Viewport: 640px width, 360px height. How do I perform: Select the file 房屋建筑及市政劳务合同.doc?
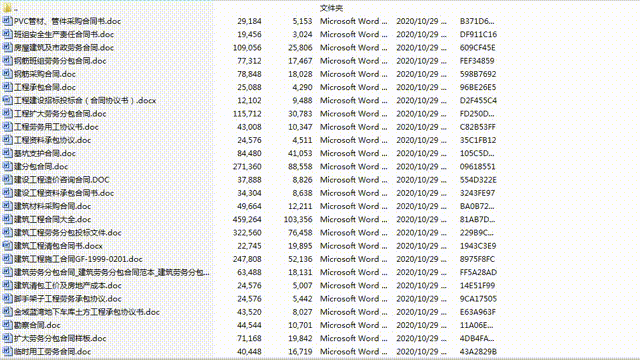pos(64,47)
